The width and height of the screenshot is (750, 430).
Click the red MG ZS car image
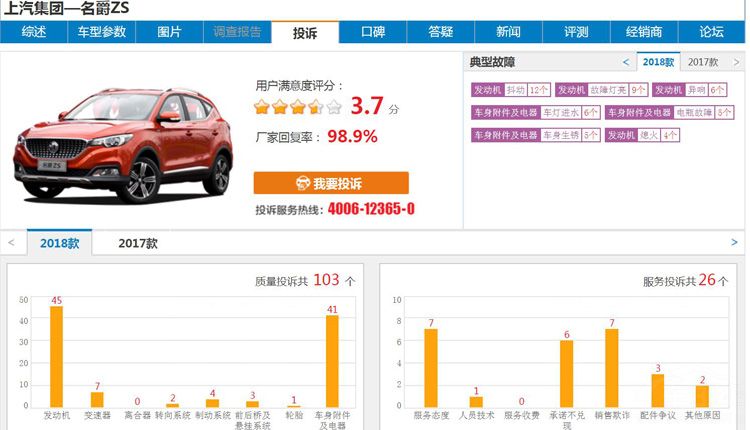pos(122,151)
